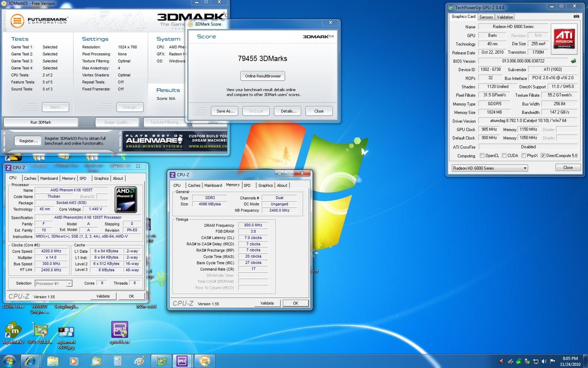Image resolution: width=588 pixels, height=368 pixels.
Task: Open the aquamark 6870.jpg desktop file
Action: (x=66, y=337)
